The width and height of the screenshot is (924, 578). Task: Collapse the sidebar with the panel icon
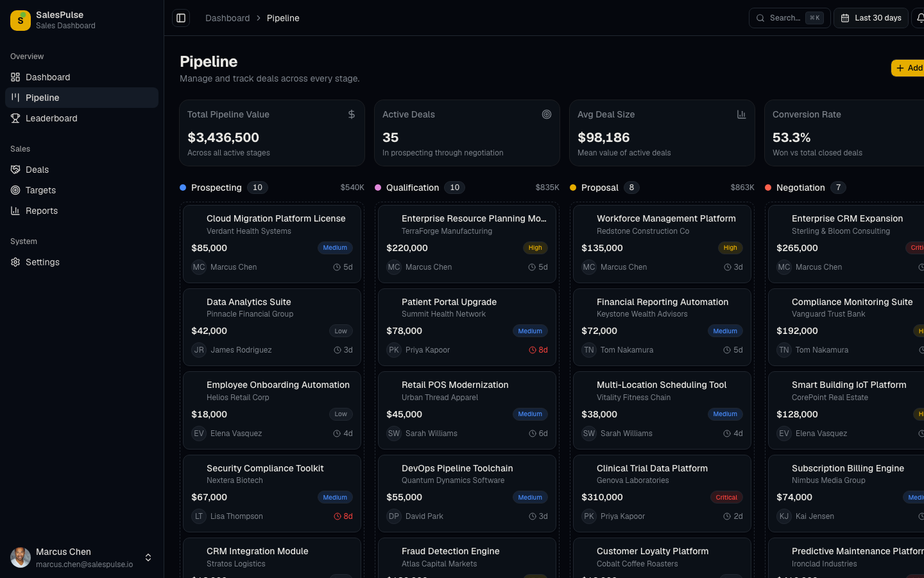(181, 17)
